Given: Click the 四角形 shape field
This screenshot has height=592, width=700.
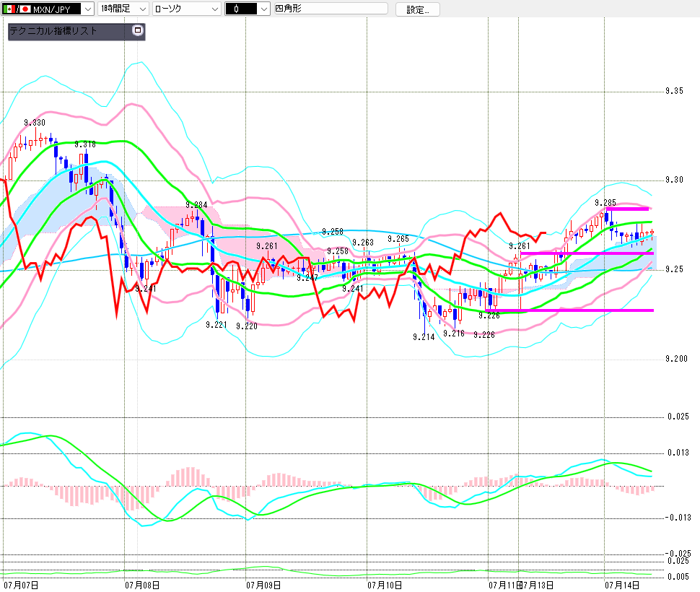Looking at the screenshot, I should pyautogui.click(x=331, y=9).
